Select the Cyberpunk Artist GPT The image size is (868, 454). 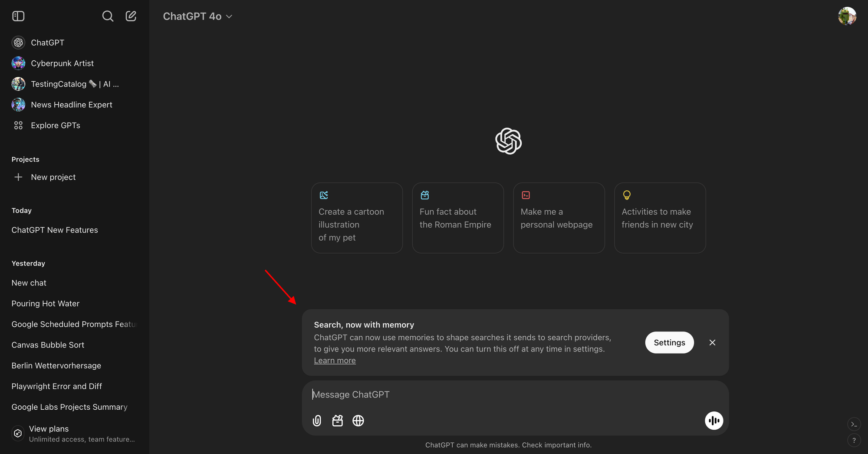[62, 63]
